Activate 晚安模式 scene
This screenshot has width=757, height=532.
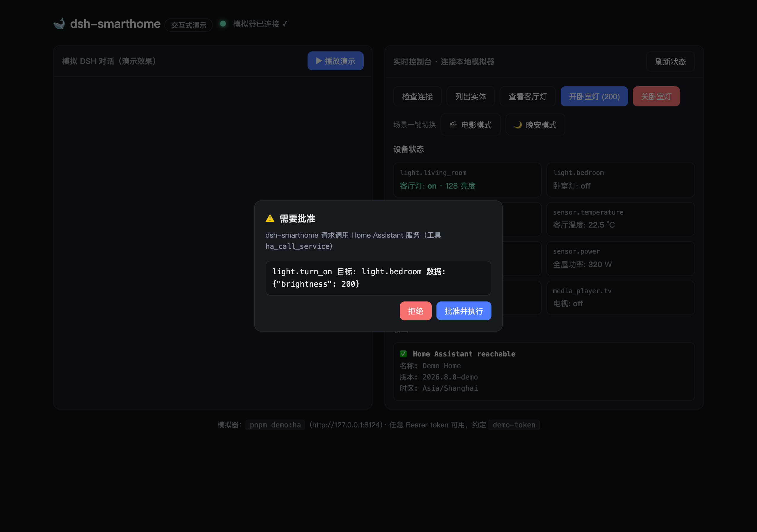(535, 125)
